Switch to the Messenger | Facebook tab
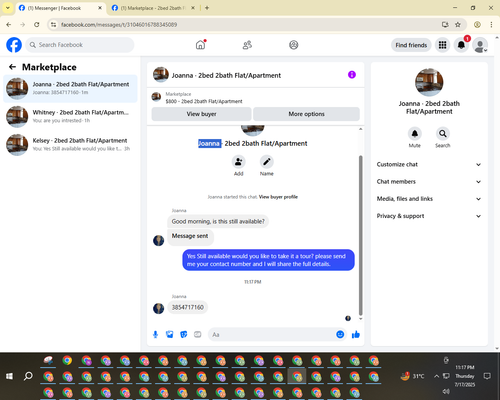Image resolution: width=500 pixels, height=400 pixels. [x=60, y=8]
